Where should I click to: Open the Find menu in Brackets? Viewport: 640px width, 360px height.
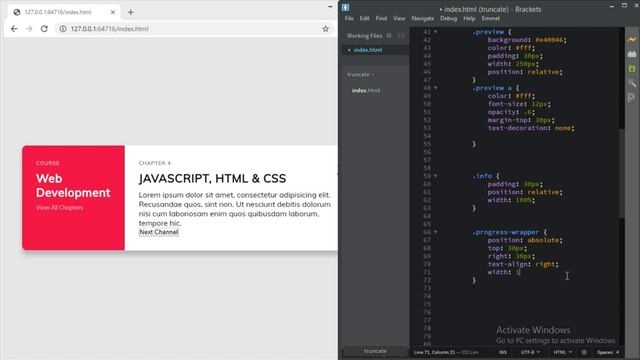381,18
